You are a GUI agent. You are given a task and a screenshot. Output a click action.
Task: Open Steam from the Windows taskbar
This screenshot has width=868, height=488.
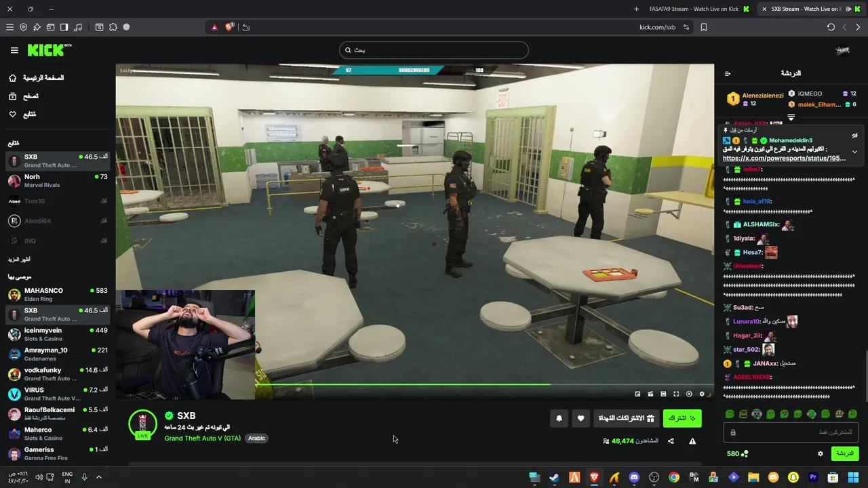(x=554, y=477)
